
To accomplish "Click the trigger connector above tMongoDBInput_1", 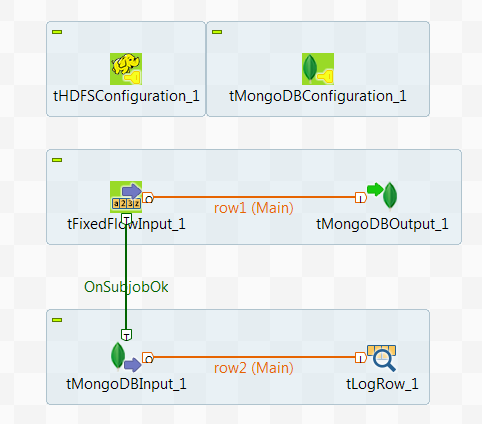I will pyautogui.click(x=126, y=335).
